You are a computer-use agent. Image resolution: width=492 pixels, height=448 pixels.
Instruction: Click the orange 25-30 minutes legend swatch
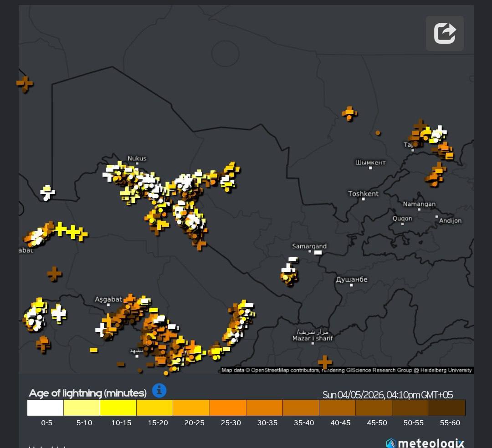click(x=228, y=408)
